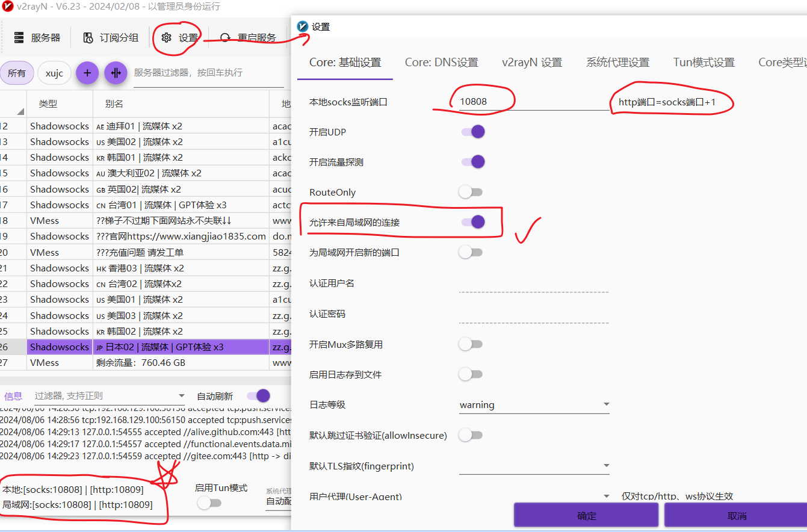
Task: Toggle 开启流量探测 switch
Action: (473, 162)
